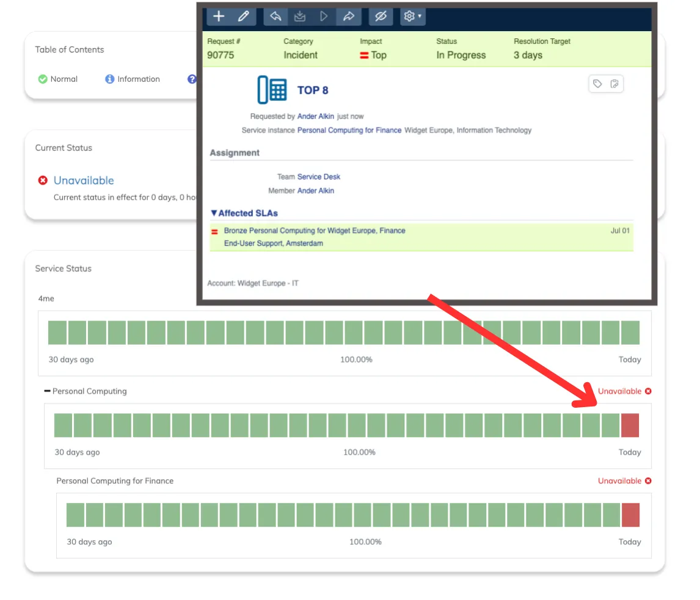Click the plus icon to add new request
The height and width of the screenshot is (600, 700).
click(219, 16)
